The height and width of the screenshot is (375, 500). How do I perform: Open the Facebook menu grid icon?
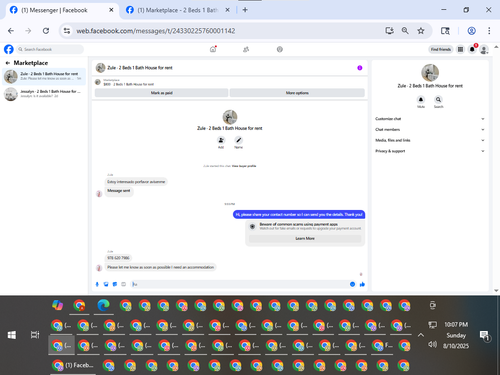pyautogui.click(x=460, y=49)
